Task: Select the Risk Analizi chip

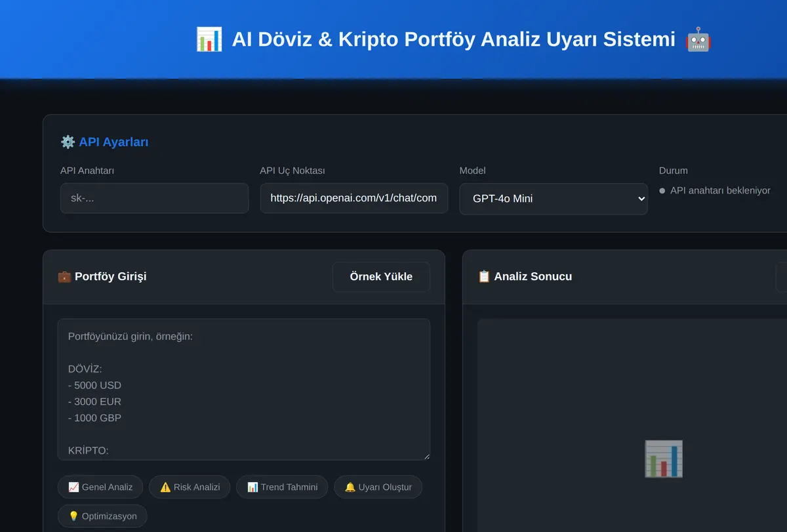Action: point(190,487)
